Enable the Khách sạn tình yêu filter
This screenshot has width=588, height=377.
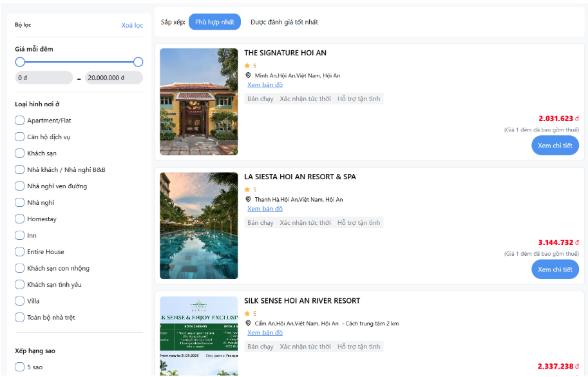[x=19, y=284]
